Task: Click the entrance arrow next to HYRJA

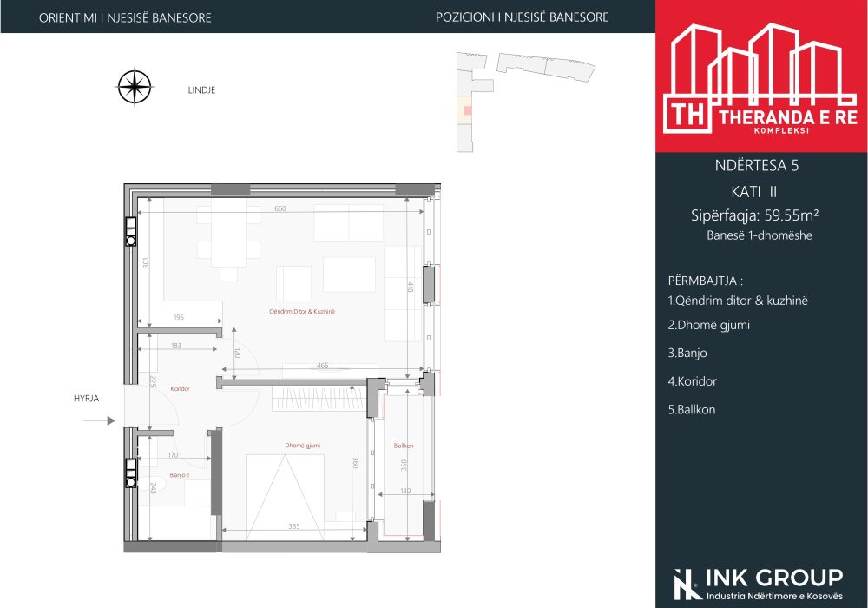Action: tap(99, 421)
